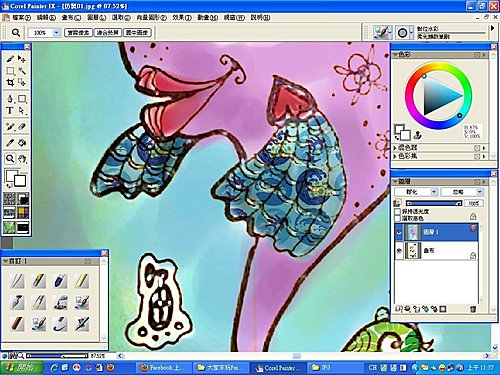Select the Rectangular Selection tool
The height and width of the screenshot is (375, 500).
pos(10,71)
